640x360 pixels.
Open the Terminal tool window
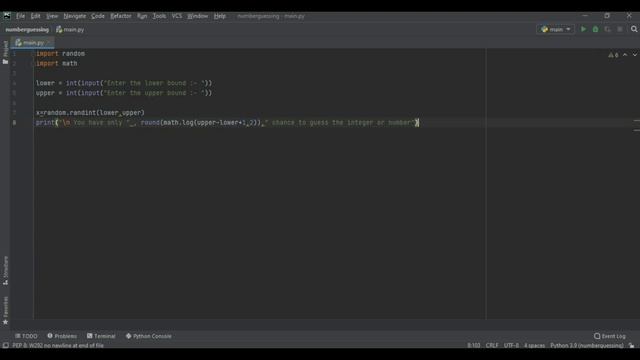point(101,336)
